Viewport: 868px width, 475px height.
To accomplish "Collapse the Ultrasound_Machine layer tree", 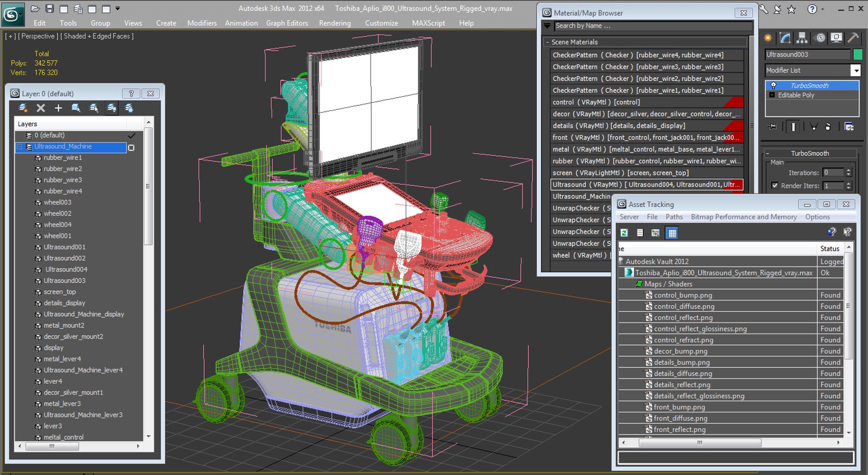I will [x=19, y=147].
